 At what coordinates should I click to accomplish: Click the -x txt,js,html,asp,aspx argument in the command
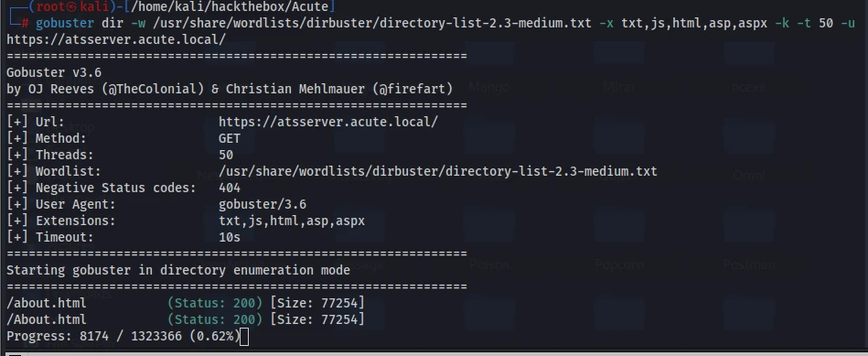click(683, 24)
